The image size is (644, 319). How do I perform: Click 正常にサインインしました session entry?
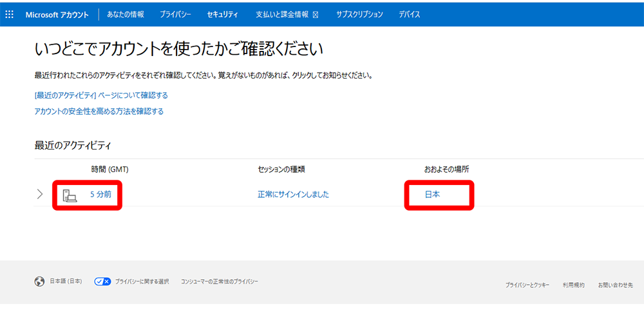coord(293,195)
